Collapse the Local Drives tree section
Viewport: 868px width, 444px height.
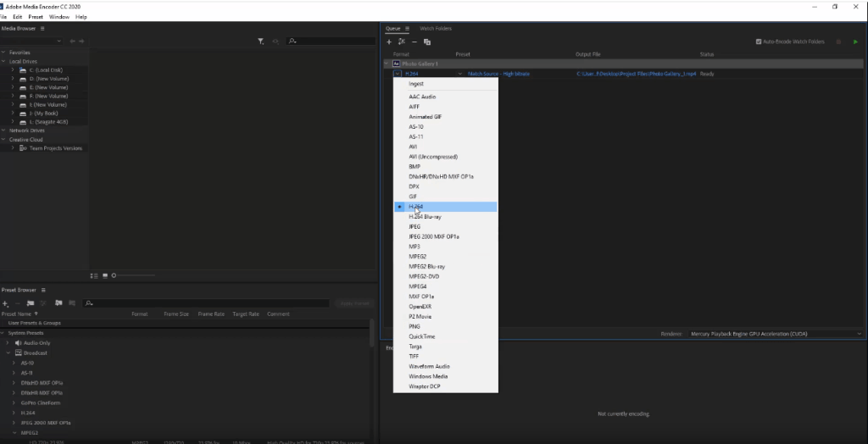[3, 62]
